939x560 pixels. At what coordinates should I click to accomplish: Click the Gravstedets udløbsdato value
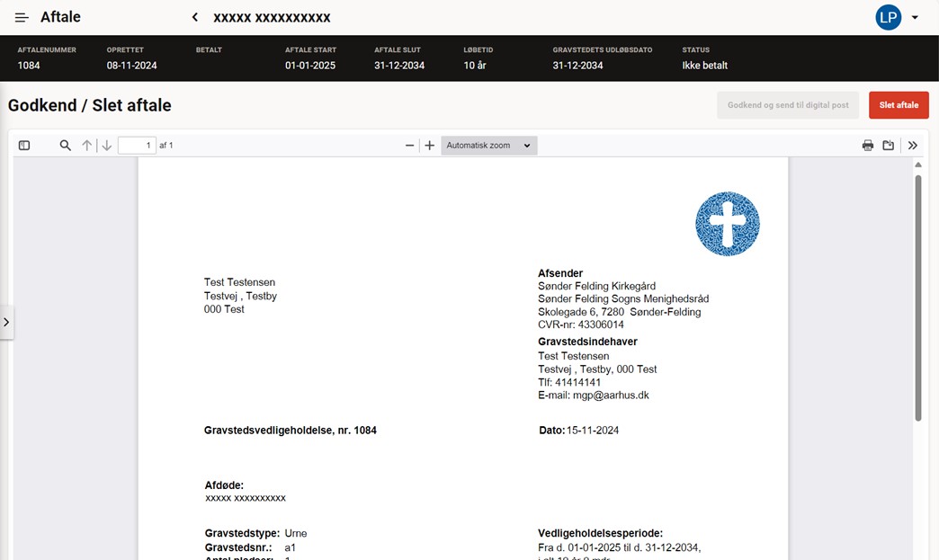[578, 66]
